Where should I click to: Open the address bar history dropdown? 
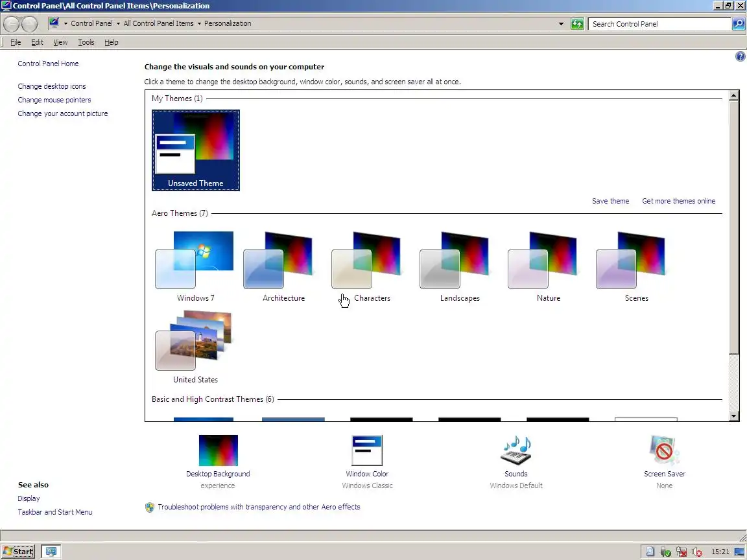[561, 24]
